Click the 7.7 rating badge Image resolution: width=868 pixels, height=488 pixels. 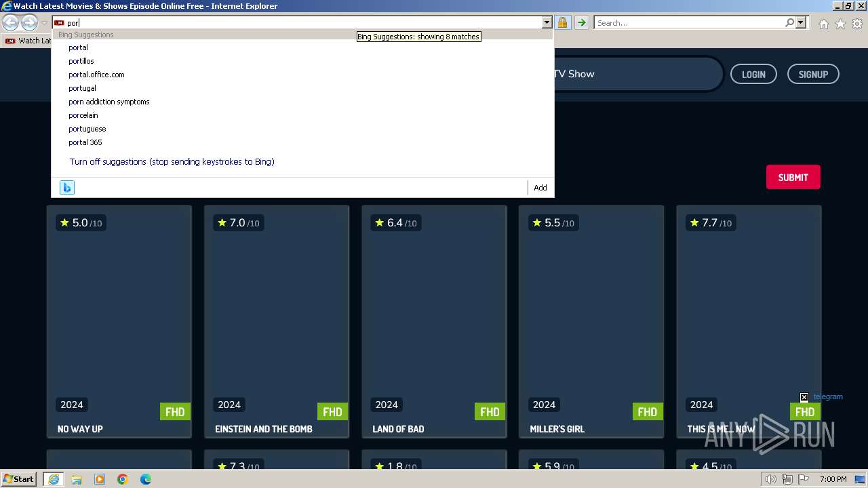[x=709, y=222]
